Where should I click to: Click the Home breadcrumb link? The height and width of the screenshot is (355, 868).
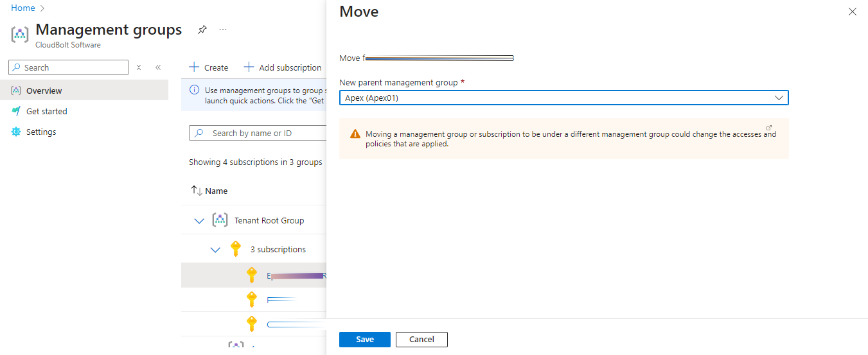point(23,8)
